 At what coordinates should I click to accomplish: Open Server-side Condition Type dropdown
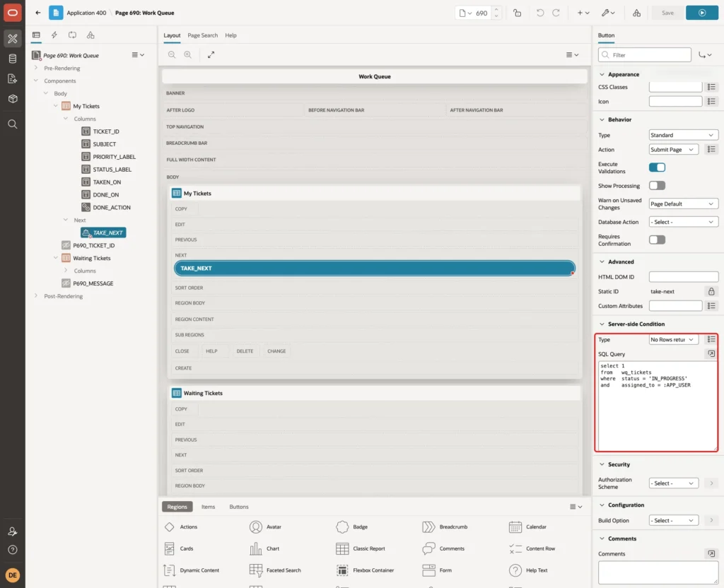point(673,339)
